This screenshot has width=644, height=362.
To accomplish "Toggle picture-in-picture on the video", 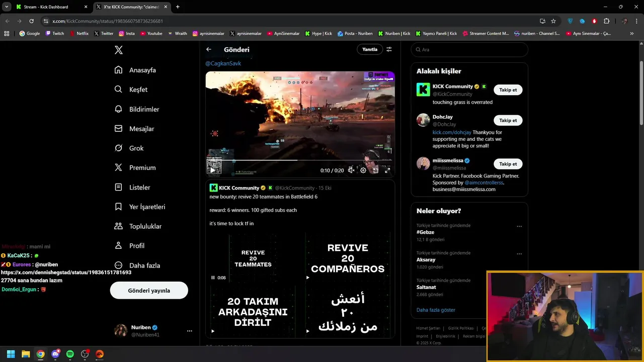I will pyautogui.click(x=375, y=170).
